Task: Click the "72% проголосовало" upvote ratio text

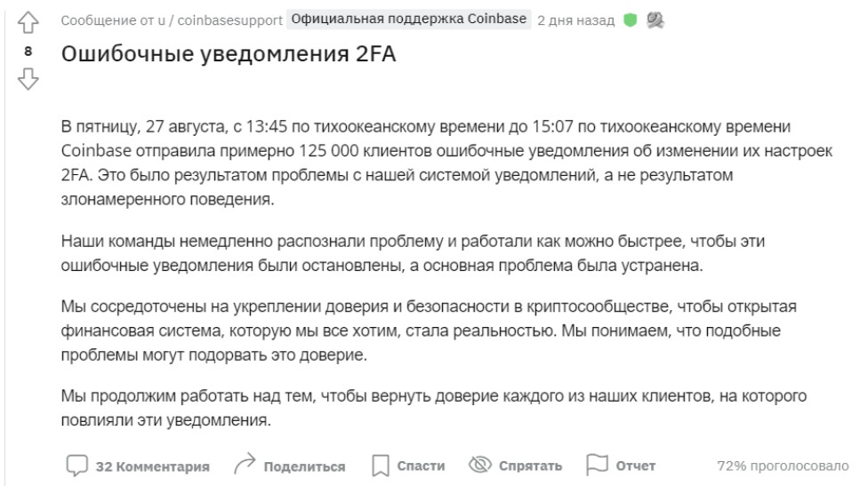Action: point(782,466)
